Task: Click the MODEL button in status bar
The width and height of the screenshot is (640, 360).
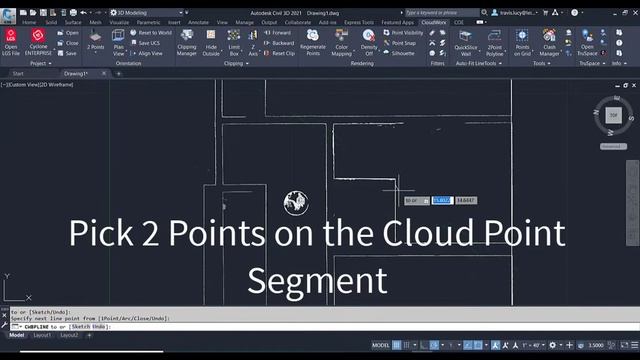Action: (380, 345)
